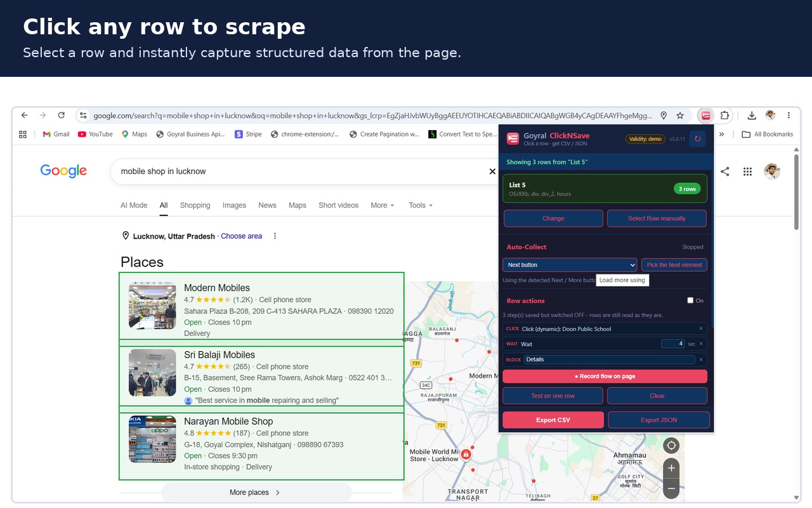Delete the Wait step

pos(701,344)
